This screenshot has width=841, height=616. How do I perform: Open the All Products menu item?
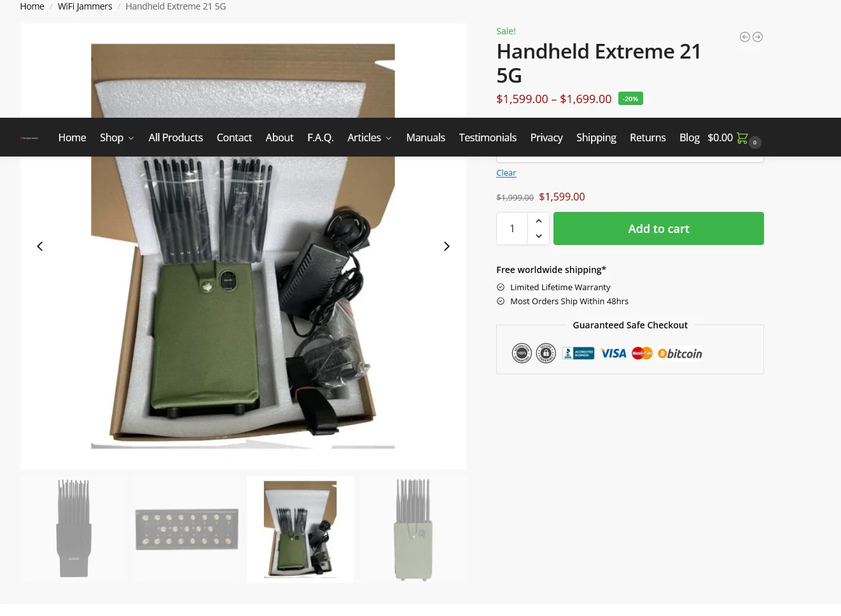176,137
